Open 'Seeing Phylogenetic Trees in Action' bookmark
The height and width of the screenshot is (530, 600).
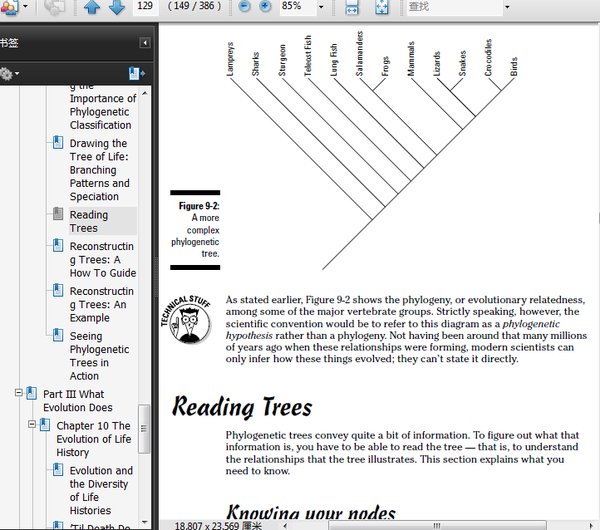tap(99, 356)
